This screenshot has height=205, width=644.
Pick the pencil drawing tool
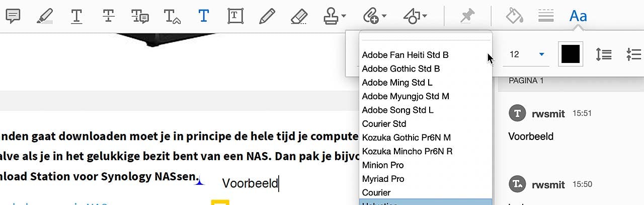(267, 16)
